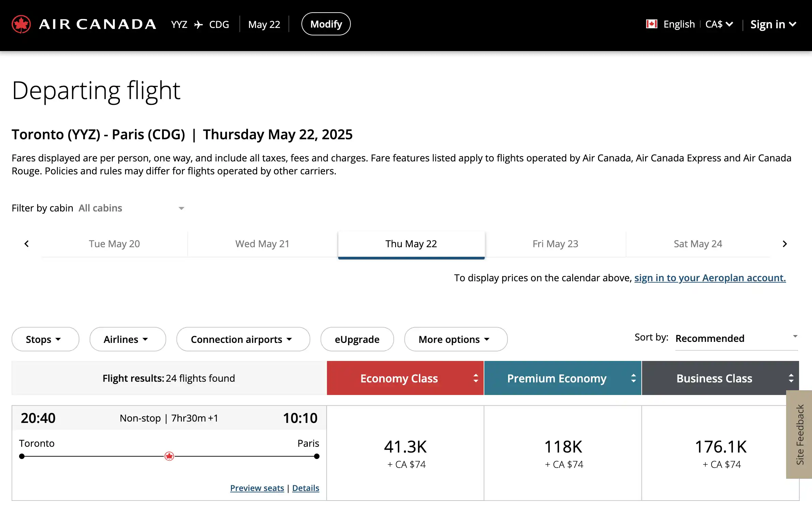This screenshot has height=506, width=812.
Task: Select the Wed May 21 date tab
Action: point(262,244)
